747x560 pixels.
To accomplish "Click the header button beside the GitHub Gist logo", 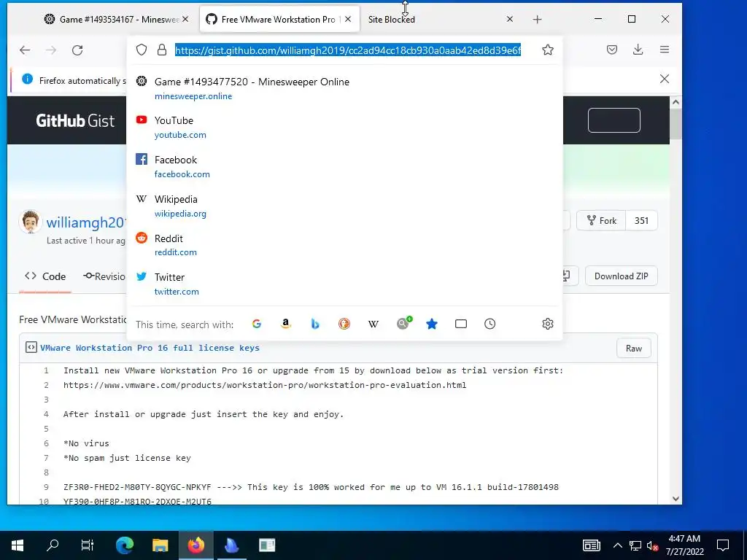I will [614, 120].
